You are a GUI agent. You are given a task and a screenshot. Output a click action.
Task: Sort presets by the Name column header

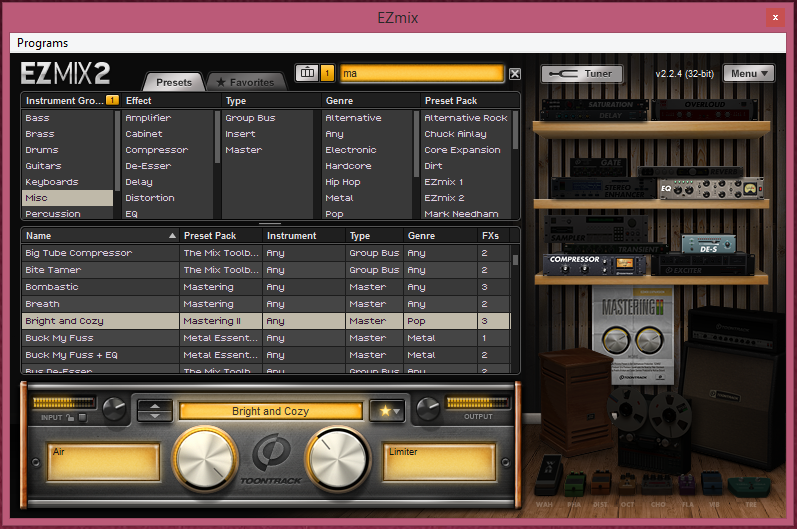coord(100,236)
